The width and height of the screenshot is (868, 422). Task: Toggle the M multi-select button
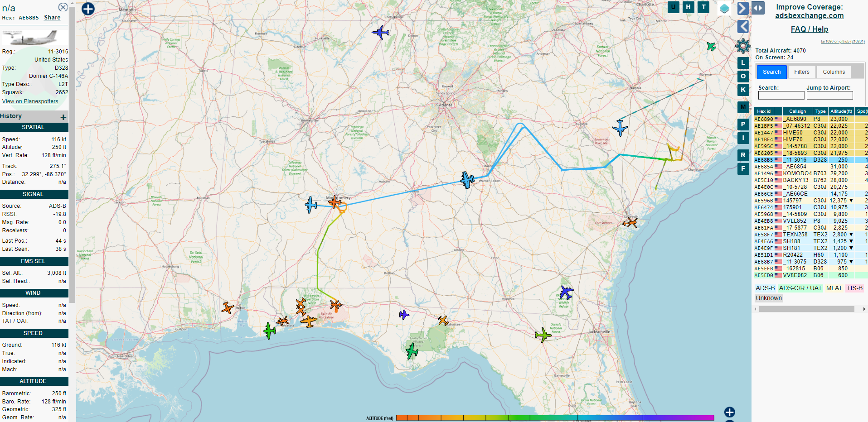743,107
